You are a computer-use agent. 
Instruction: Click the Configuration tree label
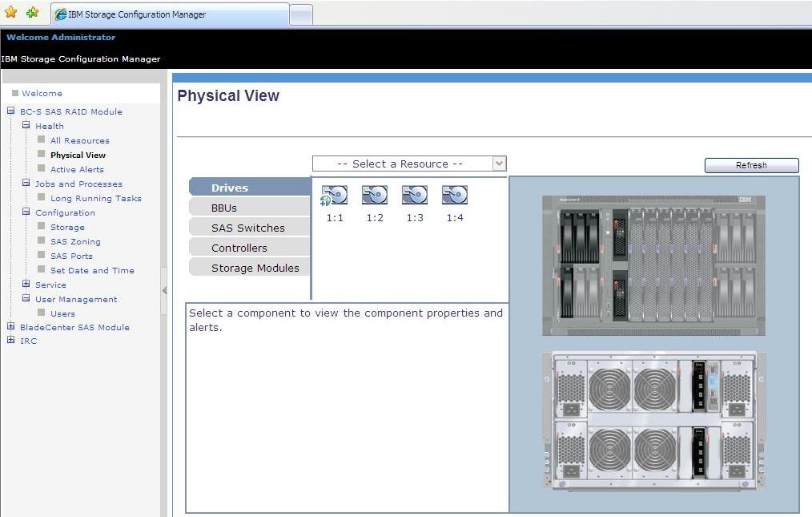(x=65, y=212)
